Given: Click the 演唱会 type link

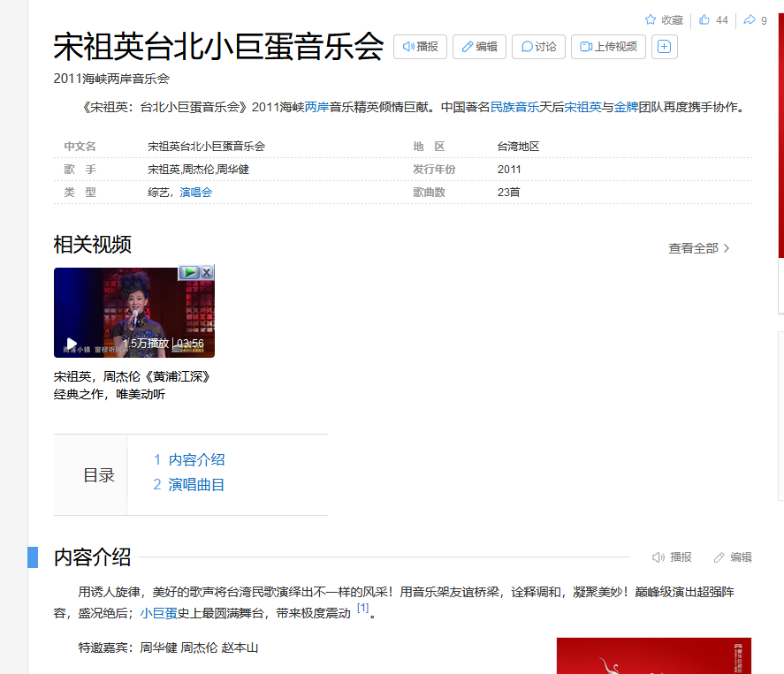Looking at the screenshot, I should point(196,192).
